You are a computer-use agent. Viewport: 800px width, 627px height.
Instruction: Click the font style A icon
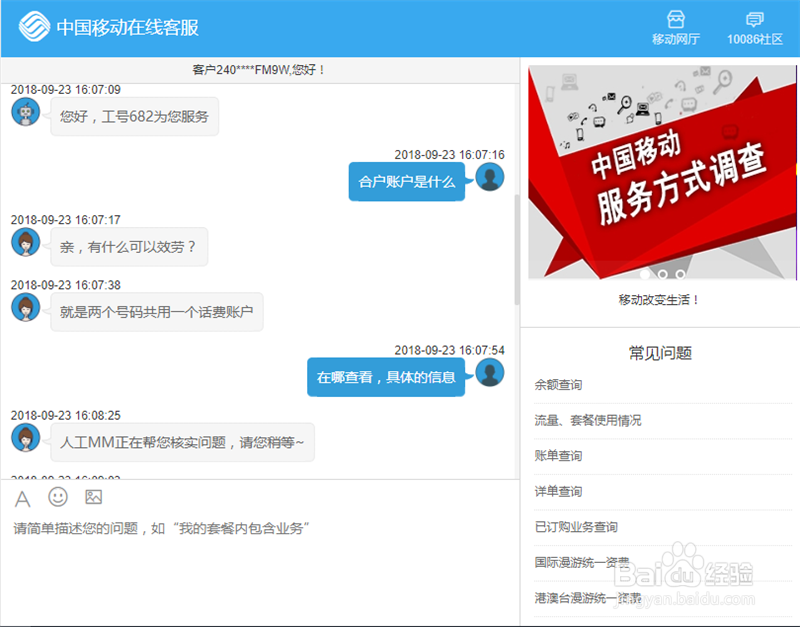click(x=22, y=498)
